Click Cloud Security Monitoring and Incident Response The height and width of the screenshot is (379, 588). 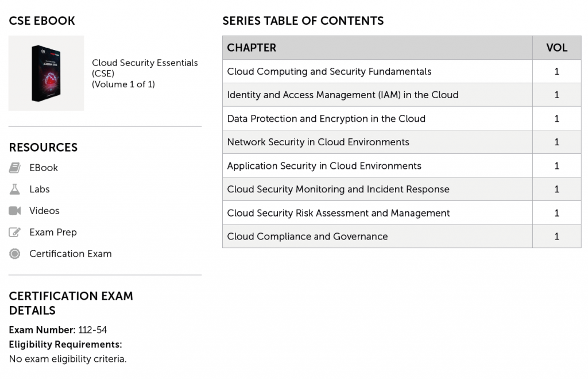338,189
